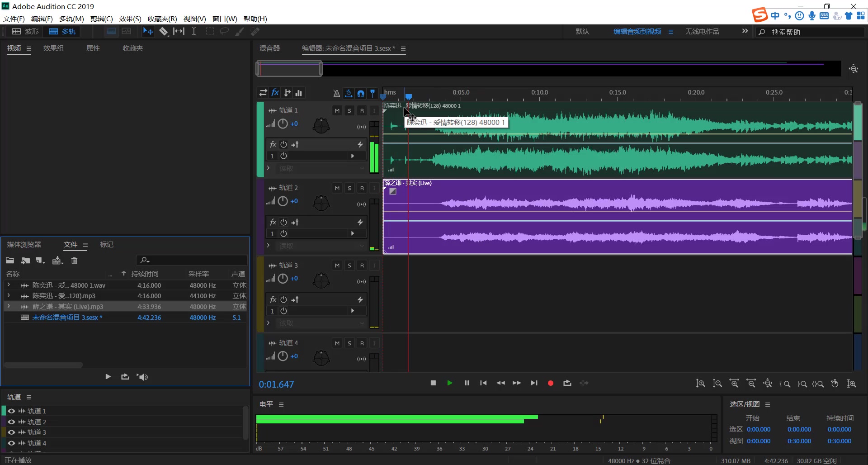Show the effects fx track view

(275, 93)
